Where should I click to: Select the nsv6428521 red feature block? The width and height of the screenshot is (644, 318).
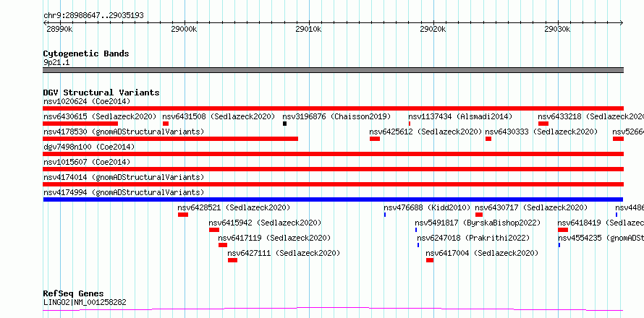tap(183, 215)
